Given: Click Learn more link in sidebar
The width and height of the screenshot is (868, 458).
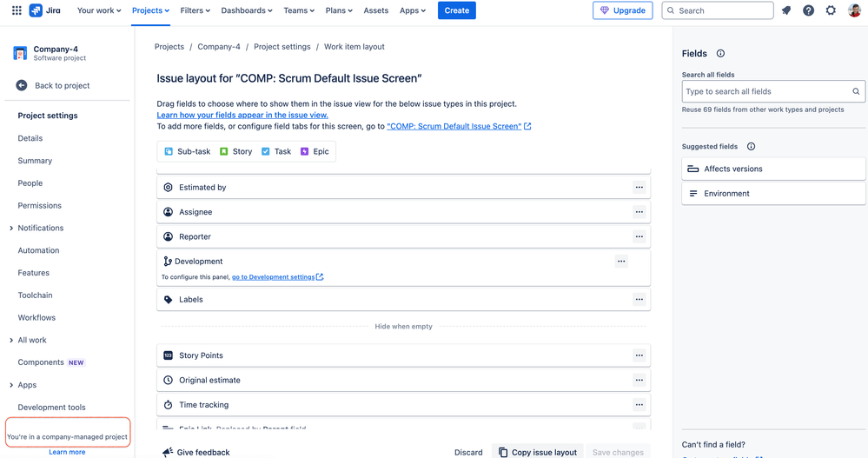Looking at the screenshot, I should tap(67, 452).
